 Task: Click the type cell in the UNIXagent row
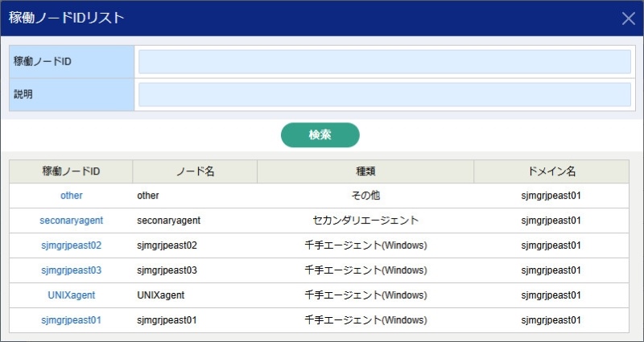(365, 295)
